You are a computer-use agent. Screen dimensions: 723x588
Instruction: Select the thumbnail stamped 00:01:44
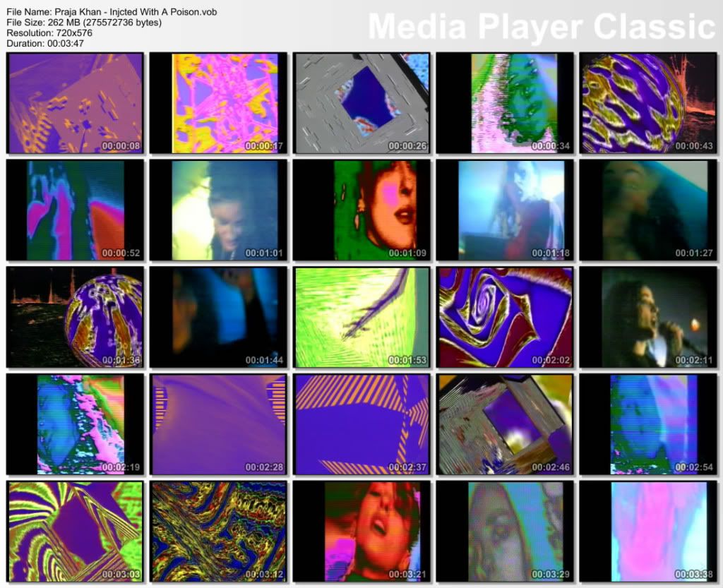(219, 317)
